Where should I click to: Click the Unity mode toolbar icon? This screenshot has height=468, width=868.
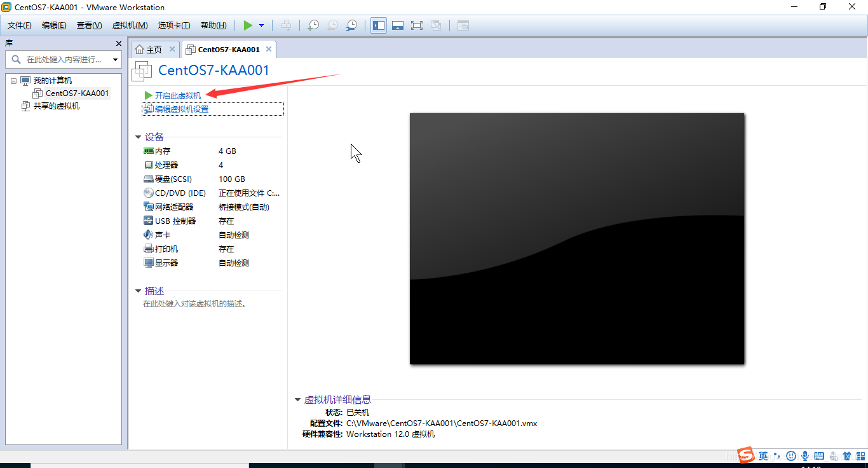436,25
